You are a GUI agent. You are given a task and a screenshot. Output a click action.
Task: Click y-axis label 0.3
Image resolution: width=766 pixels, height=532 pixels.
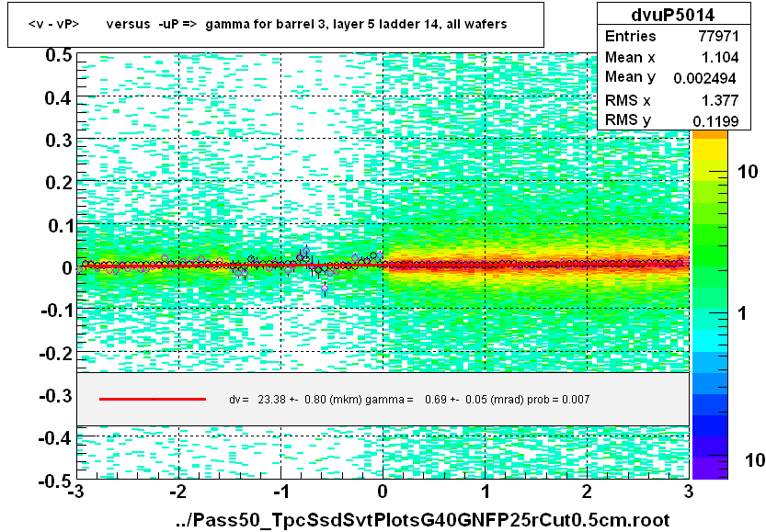[58, 141]
